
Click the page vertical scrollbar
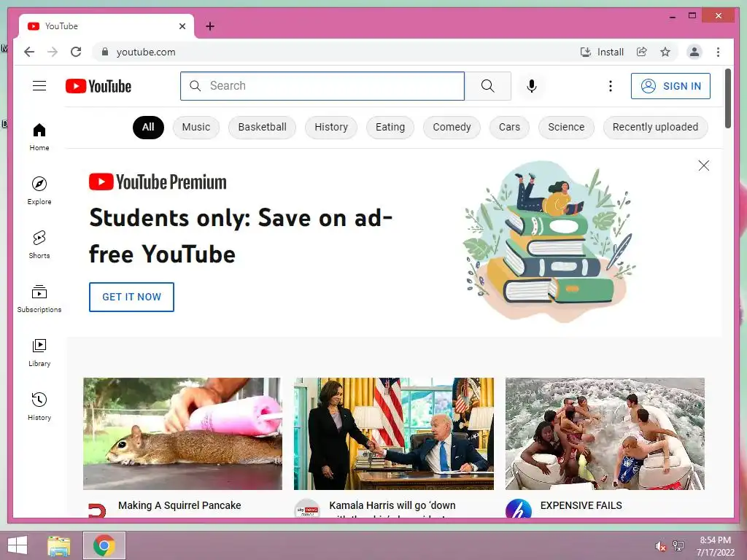[727, 98]
